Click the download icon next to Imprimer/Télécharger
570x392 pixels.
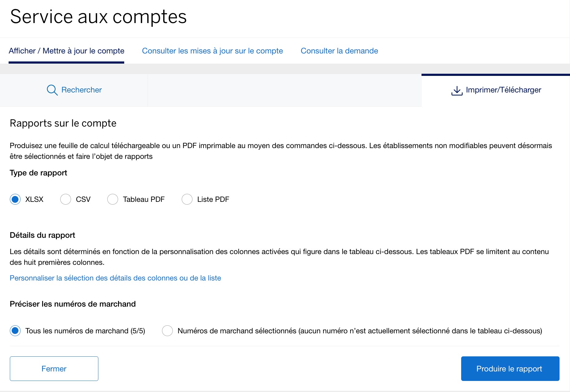click(457, 90)
